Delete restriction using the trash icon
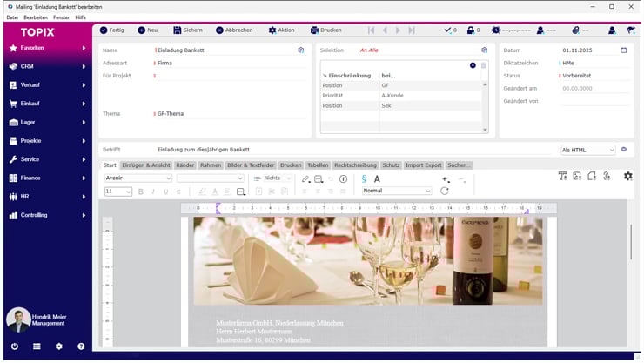The height and width of the screenshot is (363, 644). (484, 65)
